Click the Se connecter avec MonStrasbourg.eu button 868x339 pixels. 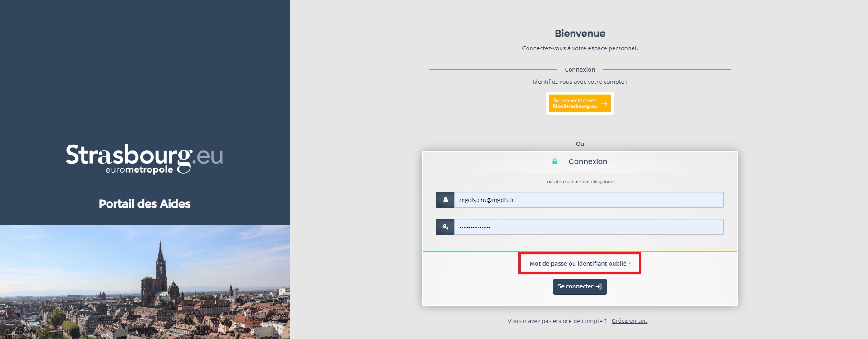[x=580, y=103]
